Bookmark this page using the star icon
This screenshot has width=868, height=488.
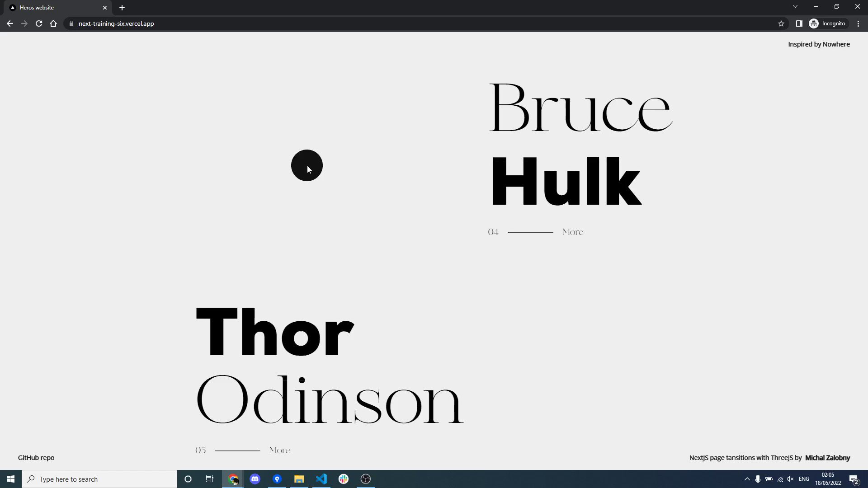point(781,23)
